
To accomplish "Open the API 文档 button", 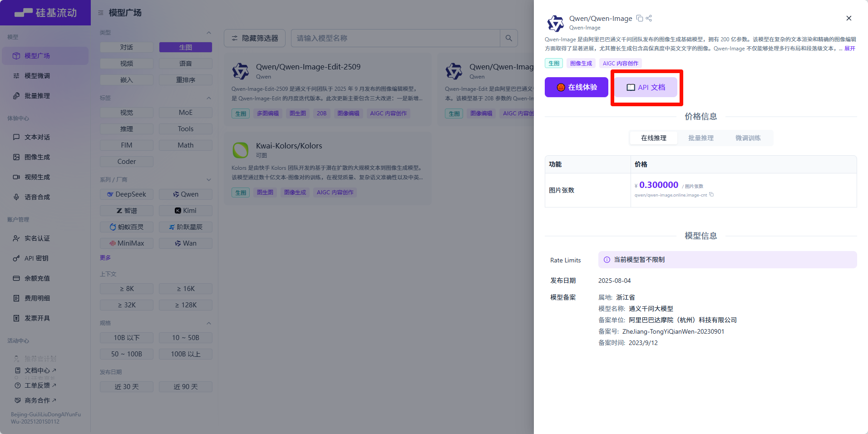I will click(x=646, y=87).
